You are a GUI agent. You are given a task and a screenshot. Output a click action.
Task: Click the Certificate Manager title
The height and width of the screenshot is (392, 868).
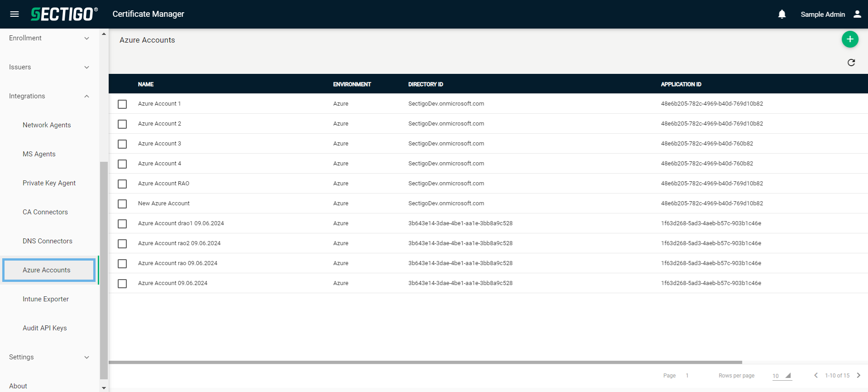click(x=149, y=14)
